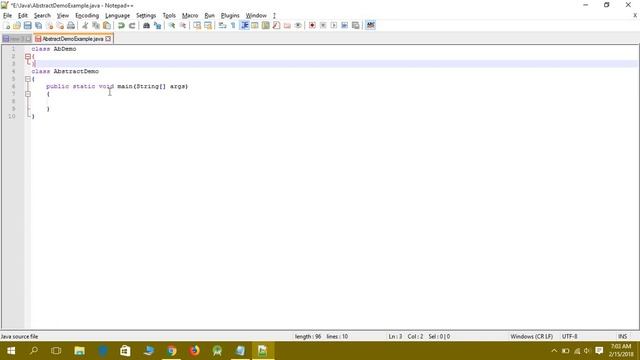Viewport: 640px width, 360px height.
Task: Click the macro playback icon
Action: click(334, 25)
